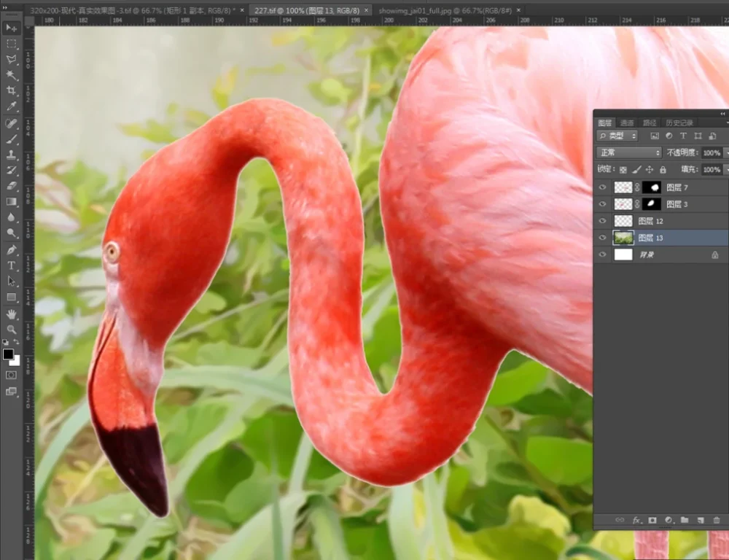Select the Rectangle shape tool

[12, 297]
